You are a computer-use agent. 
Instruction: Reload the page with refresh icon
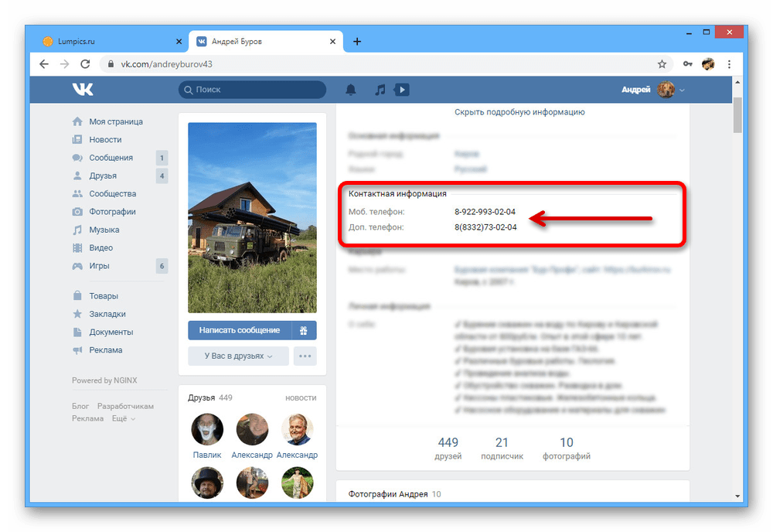[x=85, y=64]
